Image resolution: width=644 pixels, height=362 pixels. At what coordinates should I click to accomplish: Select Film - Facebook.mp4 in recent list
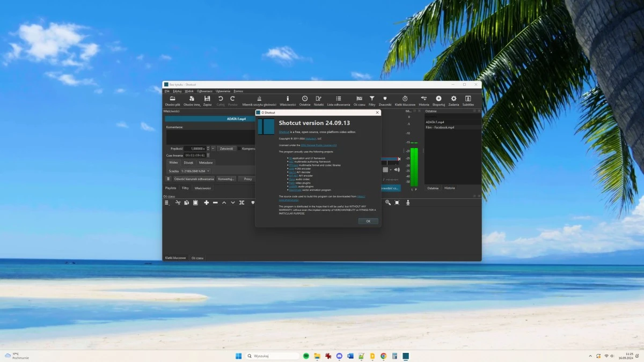[440, 128]
